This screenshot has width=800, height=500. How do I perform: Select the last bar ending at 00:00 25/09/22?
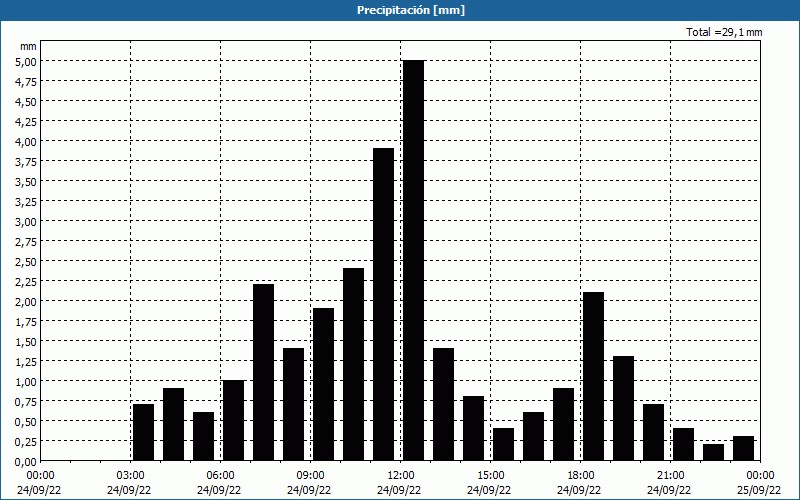tap(743, 448)
